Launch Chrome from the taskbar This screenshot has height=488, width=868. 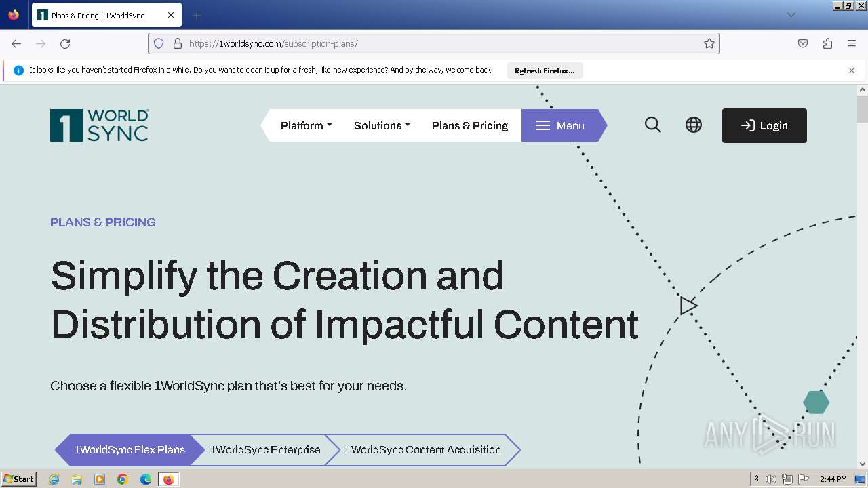click(x=123, y=479)
